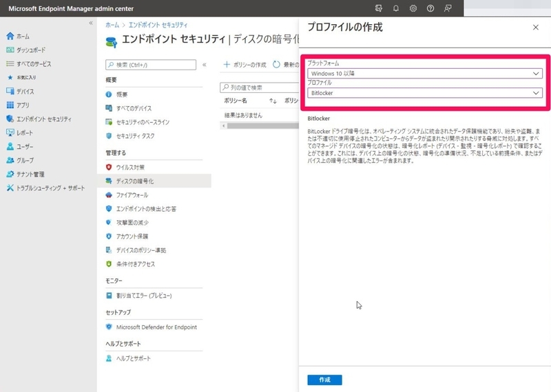Focus the 検索 (Ctrl+/) search box
This screenshot has height=392, width=551.
[151, 65]
